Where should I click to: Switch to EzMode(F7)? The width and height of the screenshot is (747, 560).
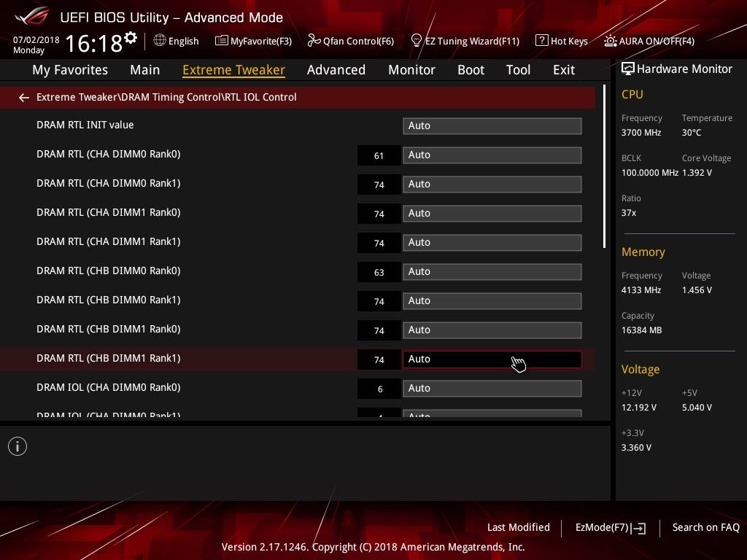tap(611, 528)
